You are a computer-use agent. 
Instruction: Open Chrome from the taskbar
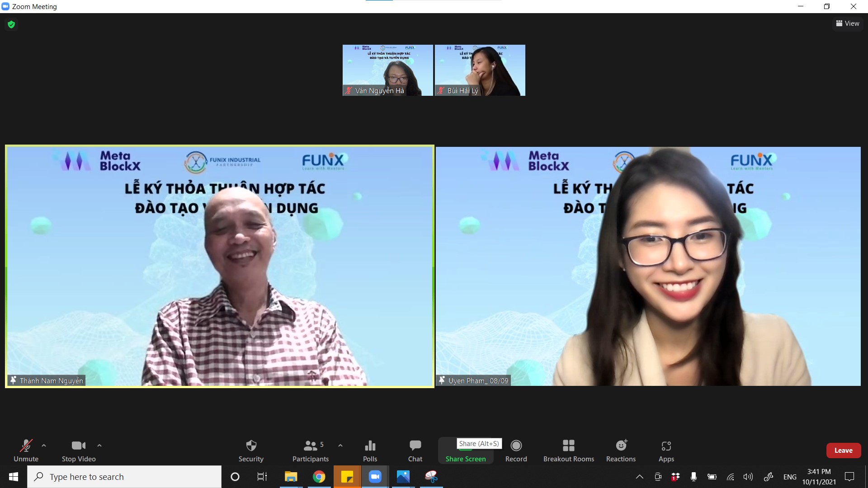pos(319,477)
